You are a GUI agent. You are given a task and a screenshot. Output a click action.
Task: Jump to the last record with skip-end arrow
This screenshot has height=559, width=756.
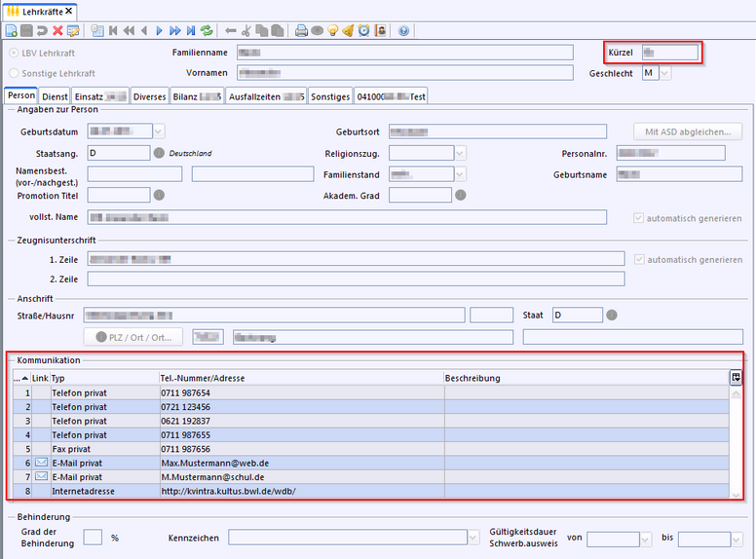pyautogui.click(x=191, y=31)
